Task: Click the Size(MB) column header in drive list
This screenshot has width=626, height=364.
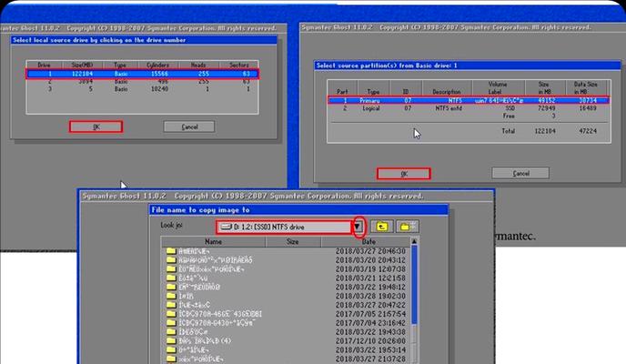Action: tap(82, 65)
